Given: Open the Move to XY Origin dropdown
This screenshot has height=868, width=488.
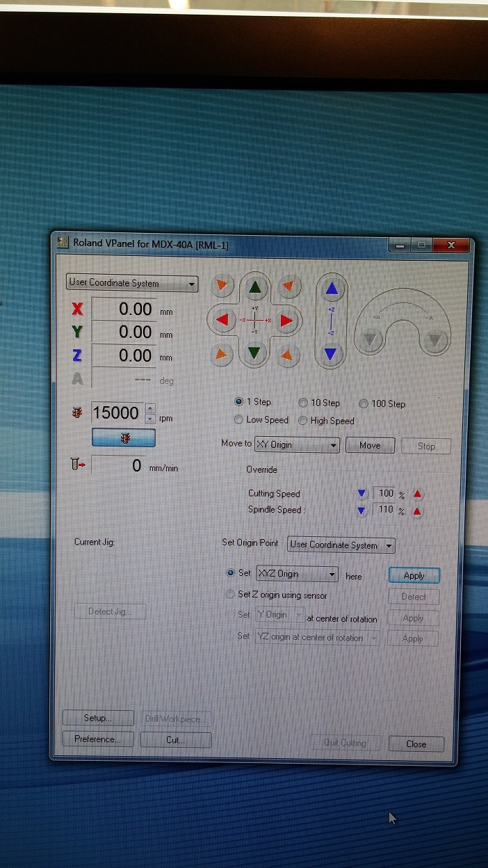Looking at the screenshot, I should pyautogui.click(x=297, y=444).
